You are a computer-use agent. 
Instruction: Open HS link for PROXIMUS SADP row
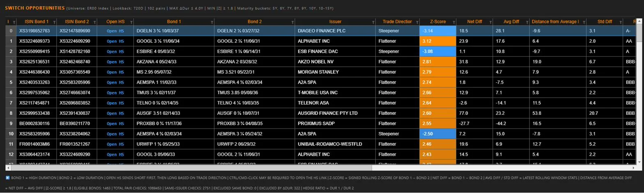click(115, 124)
